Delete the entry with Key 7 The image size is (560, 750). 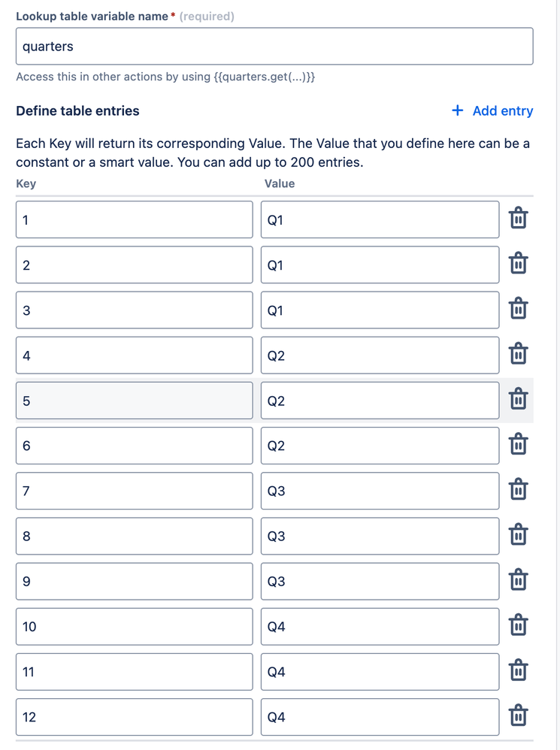518,490
